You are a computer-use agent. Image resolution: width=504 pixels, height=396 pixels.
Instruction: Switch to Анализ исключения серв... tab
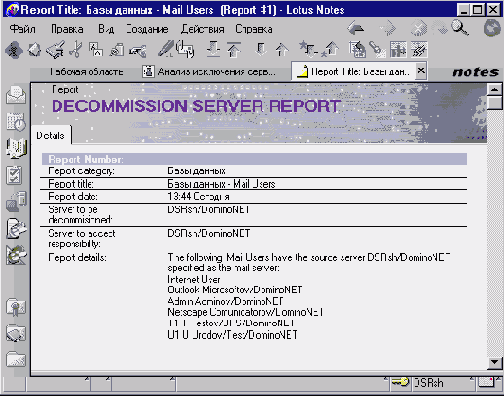click(x=209, y=72)
